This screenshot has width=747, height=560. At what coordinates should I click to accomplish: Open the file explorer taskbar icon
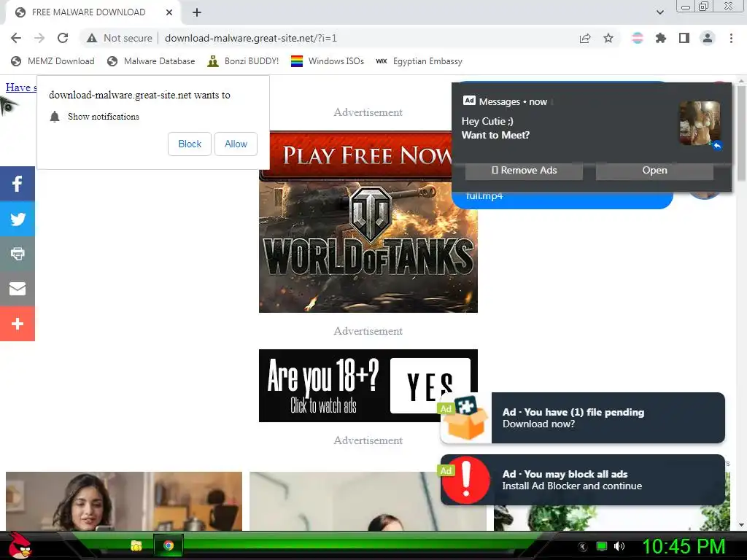[x=136, y=545]
